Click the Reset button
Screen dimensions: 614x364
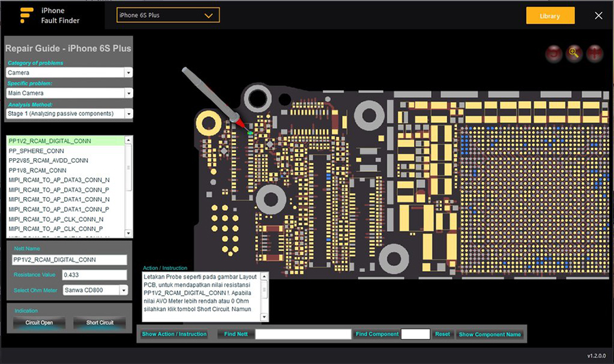click(x=443, y=334)
